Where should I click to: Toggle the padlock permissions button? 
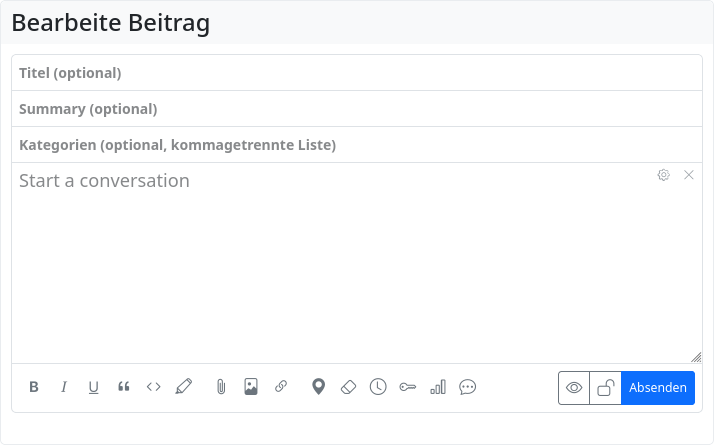[605, 388]
